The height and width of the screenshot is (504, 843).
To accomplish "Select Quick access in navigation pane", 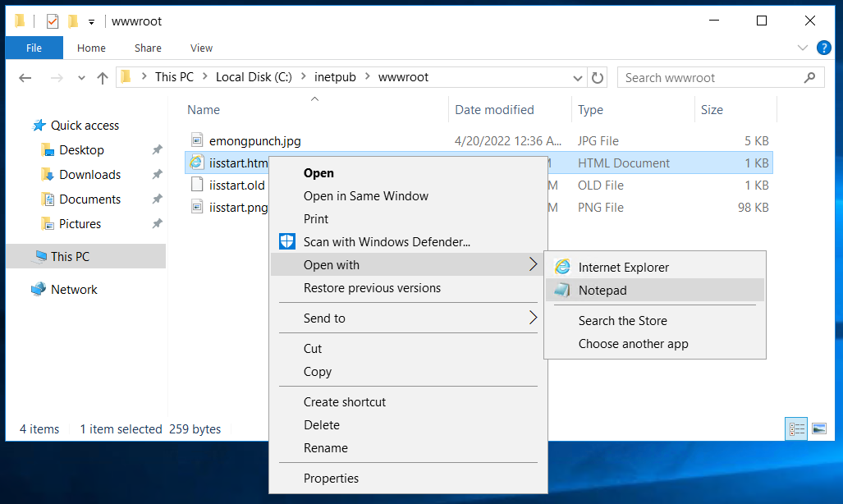I will [x=85, y=126].
